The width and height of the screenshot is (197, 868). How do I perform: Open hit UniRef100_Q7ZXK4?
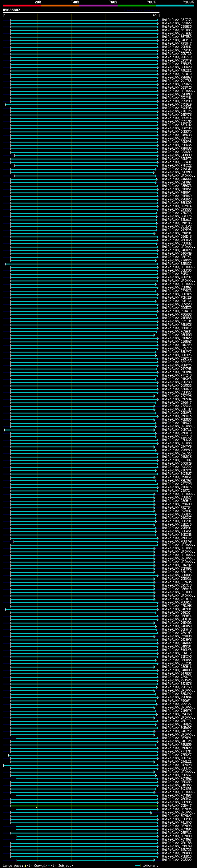coord(177,406)
